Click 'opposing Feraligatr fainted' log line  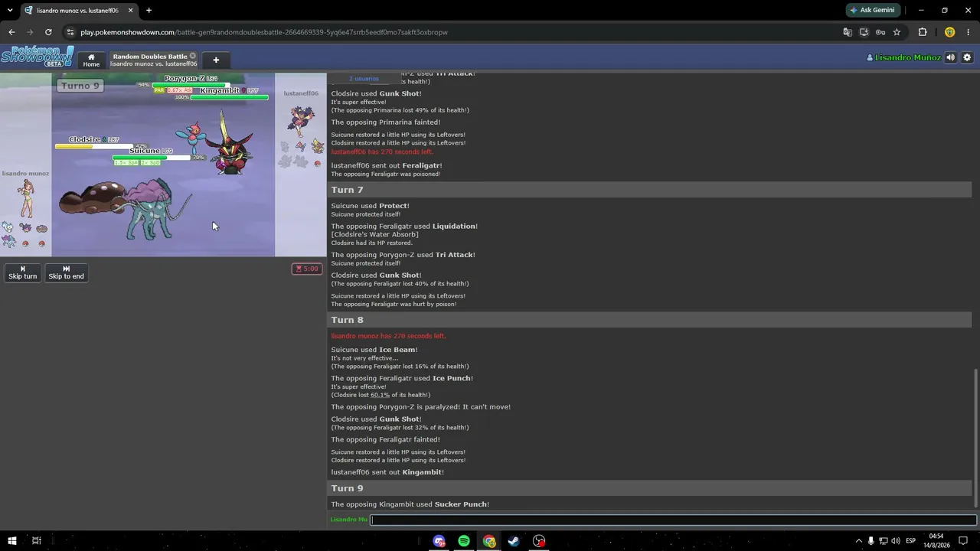385,439
